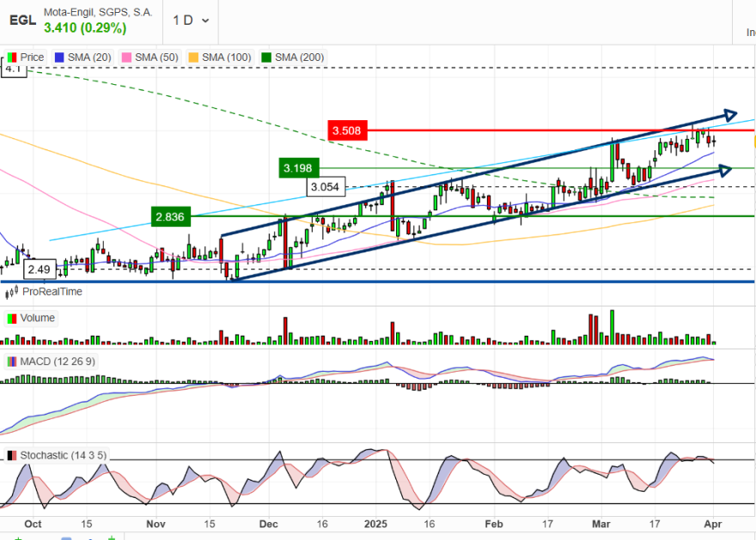Hide the SMA (50) moving average
The height and width of the screenshot is (540, 756).
(x=150, y=58)
